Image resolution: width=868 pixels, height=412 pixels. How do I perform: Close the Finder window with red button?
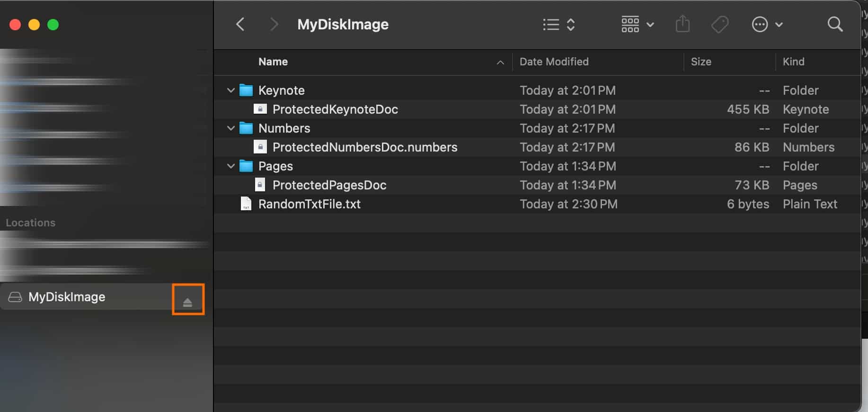click(x=15, y=25)
